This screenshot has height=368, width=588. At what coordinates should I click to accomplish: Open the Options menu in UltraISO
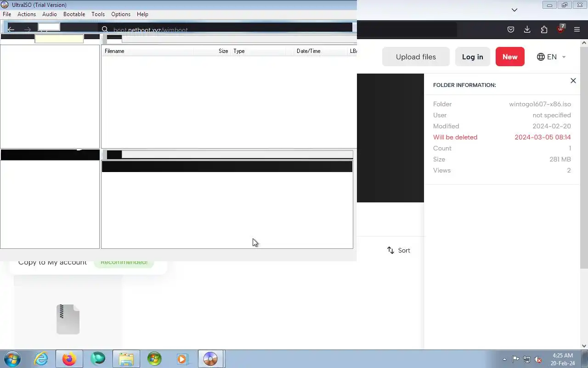pyautogui.click(x=121, y=14)
